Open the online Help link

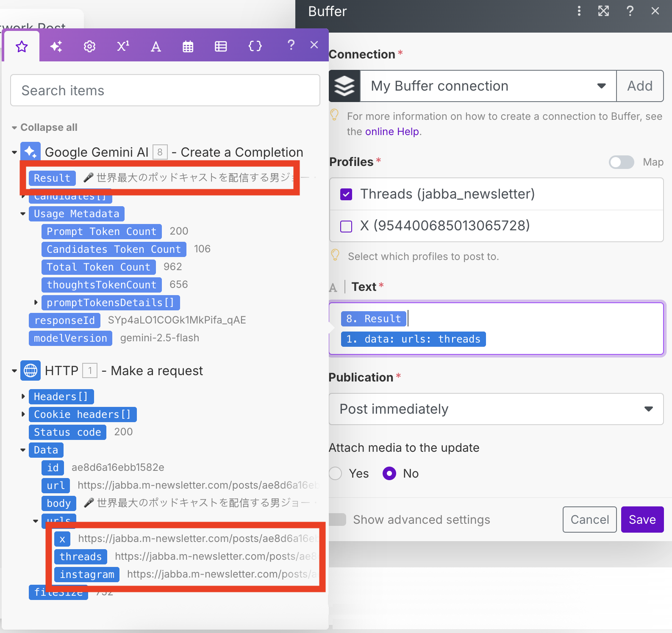click(x=392, y=132)
